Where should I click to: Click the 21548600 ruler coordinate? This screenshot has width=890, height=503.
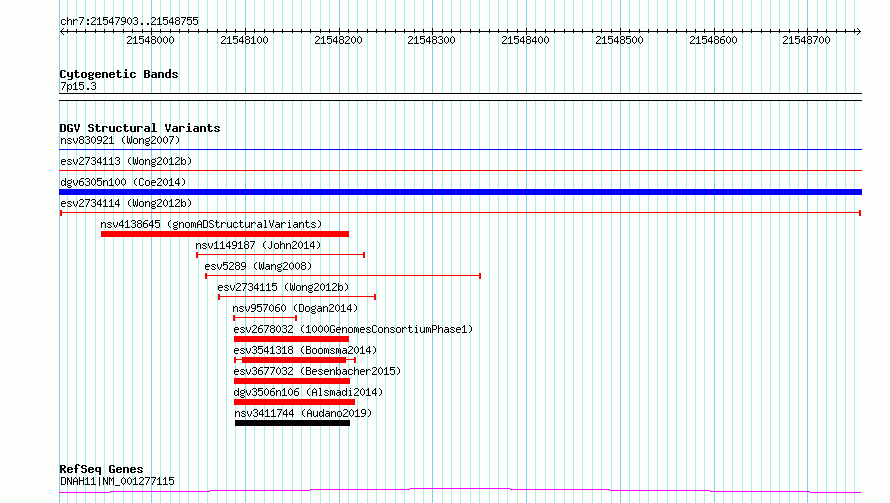[713, 40]
